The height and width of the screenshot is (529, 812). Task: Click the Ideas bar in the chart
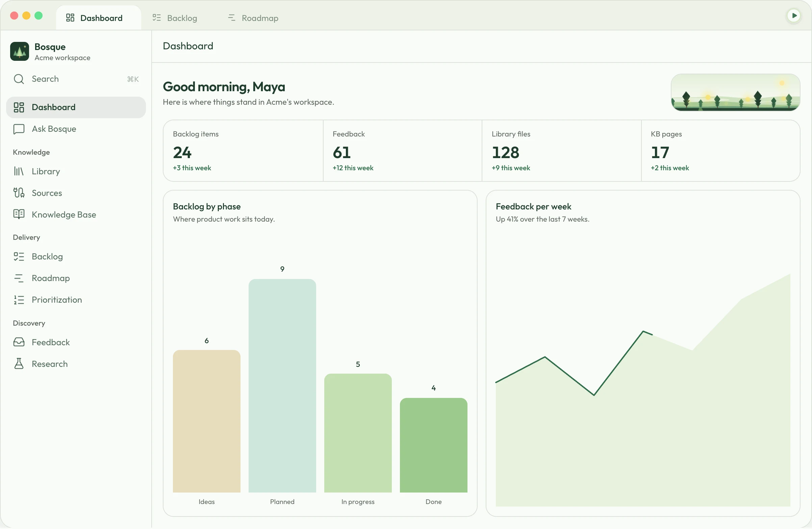coord(207,422)
